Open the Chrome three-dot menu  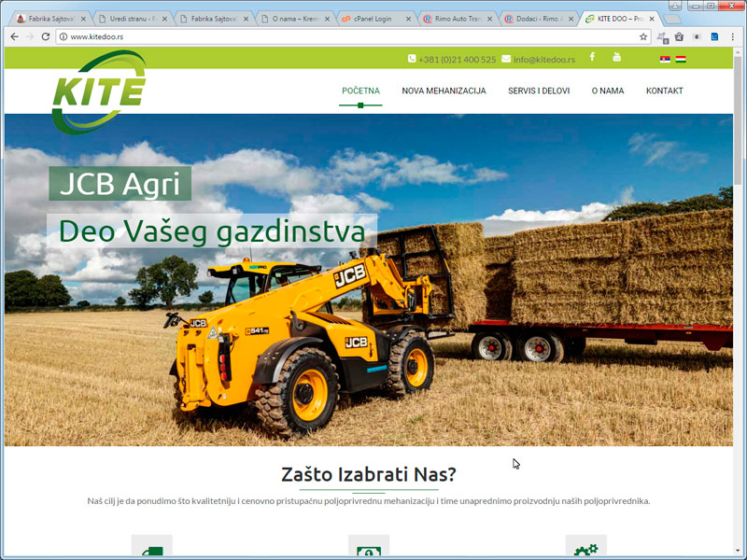coord(733,36)
